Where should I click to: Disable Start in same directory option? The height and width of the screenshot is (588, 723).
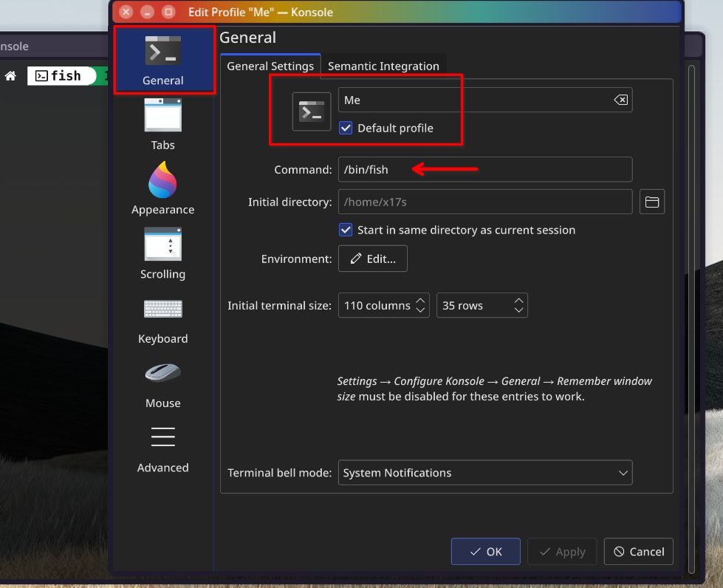pyautogui.click(x=346, y=230)
